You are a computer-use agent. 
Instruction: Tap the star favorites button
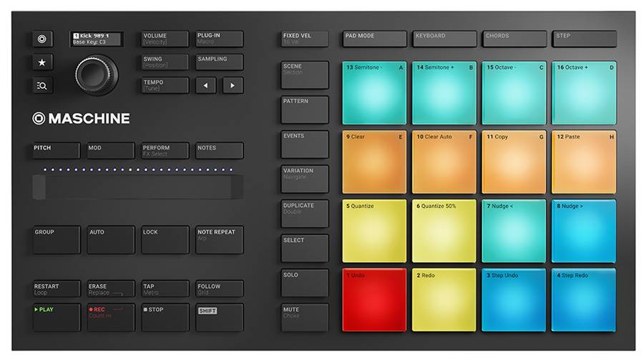point(42,62)
